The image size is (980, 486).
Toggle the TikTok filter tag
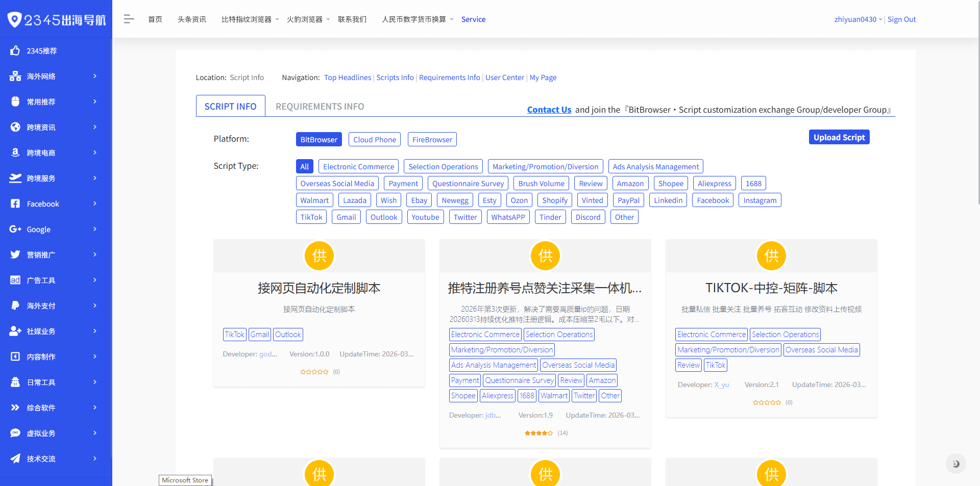tap(311, 217)
